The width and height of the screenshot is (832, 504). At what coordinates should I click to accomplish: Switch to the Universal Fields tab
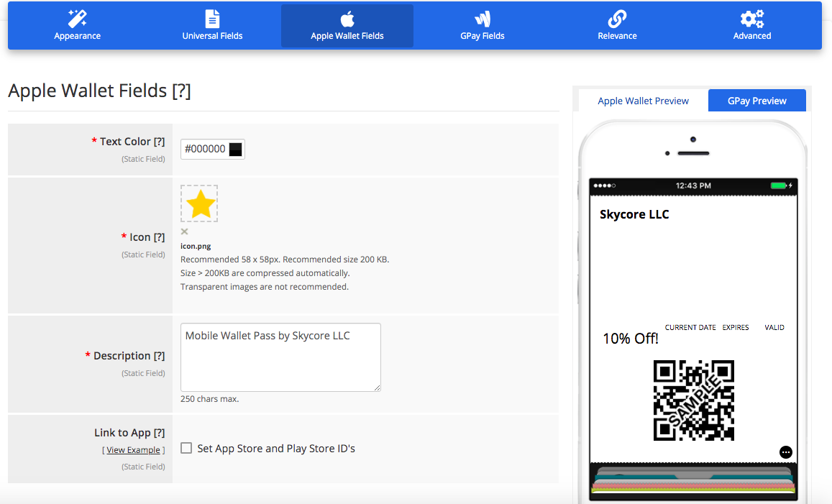coord(212,25)
